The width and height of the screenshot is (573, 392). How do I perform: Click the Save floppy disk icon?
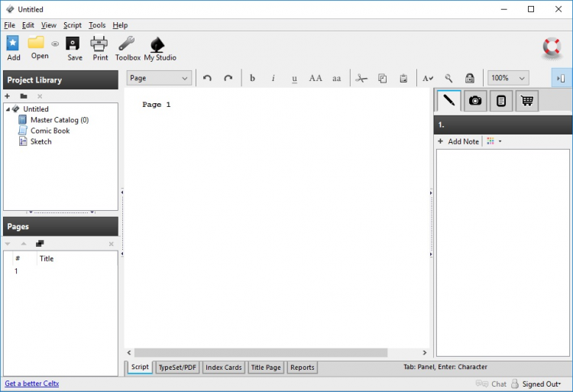tap(74, 44)
